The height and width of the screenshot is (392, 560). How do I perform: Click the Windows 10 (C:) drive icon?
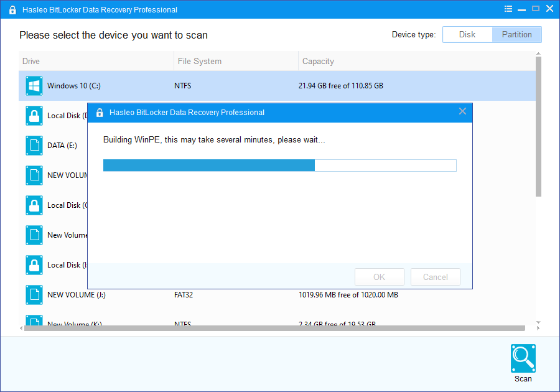pyautogui.click(x=34, y=86)
